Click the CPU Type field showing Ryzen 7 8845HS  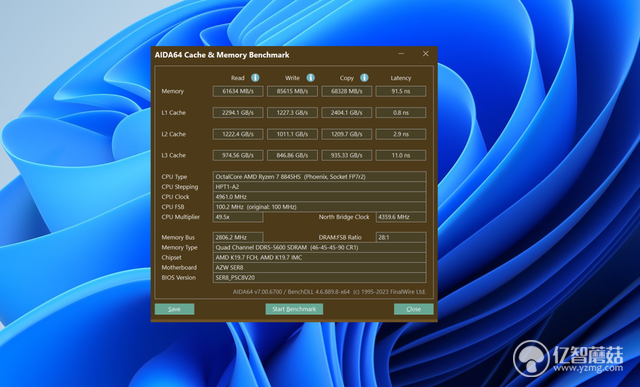320,177
